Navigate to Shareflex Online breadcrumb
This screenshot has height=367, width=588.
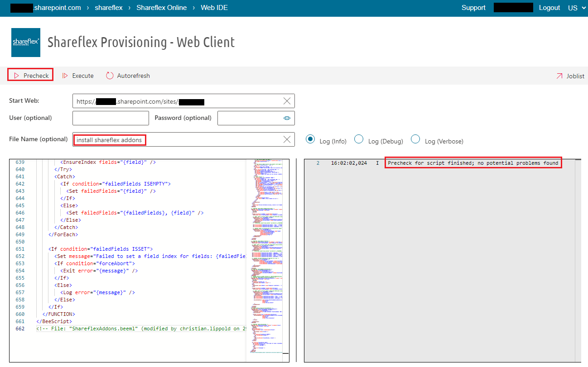tap(162, 8)
